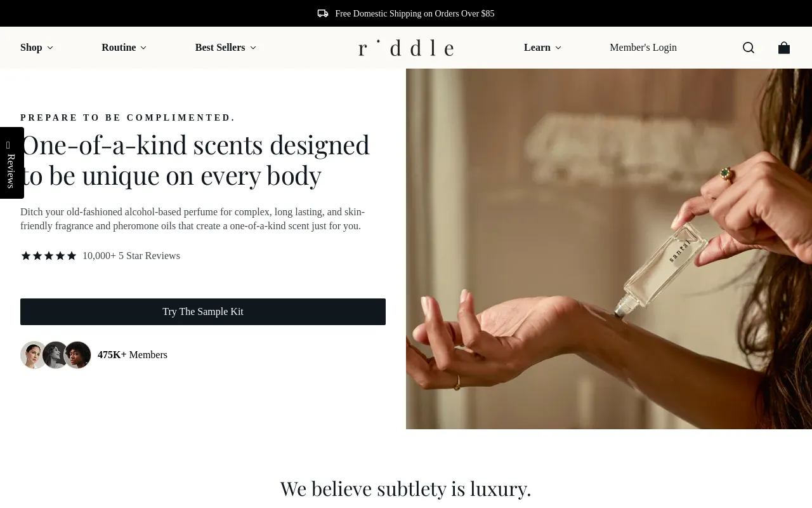The image size is (812, 508).
Task: Select the middle member avatar photo
Action: point(56,355)
